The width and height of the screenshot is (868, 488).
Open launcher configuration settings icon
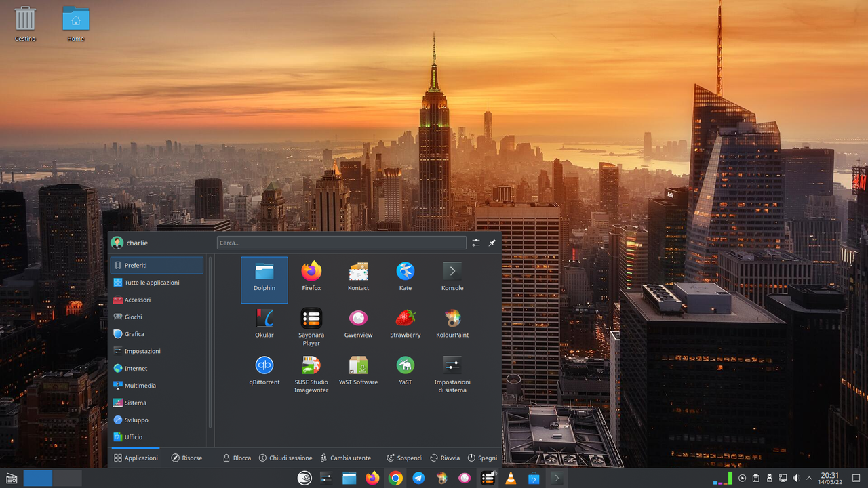point(476,243)
